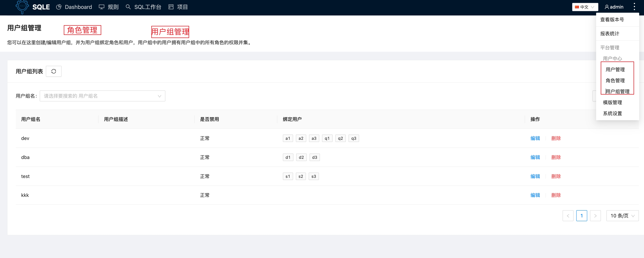Click the square icon beside 项目
The height and width of the screenshot is (258, 644).
click(x=171, y=7)
